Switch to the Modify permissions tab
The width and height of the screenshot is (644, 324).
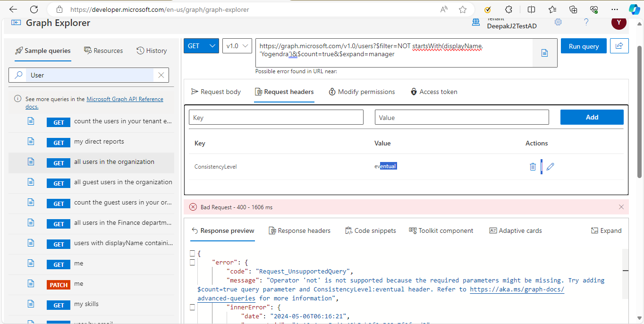point(362,92)
